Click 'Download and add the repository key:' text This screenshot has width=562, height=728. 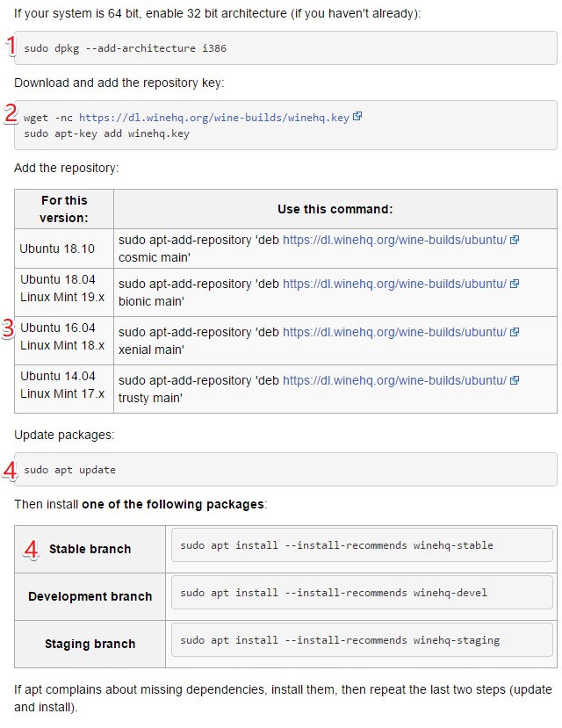coord(119,83)
